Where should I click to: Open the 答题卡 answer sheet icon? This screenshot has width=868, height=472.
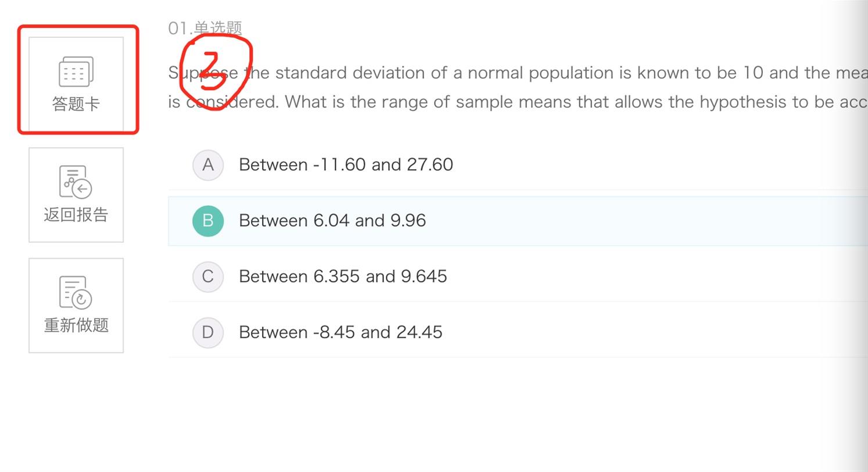click(x=76, y=71)
